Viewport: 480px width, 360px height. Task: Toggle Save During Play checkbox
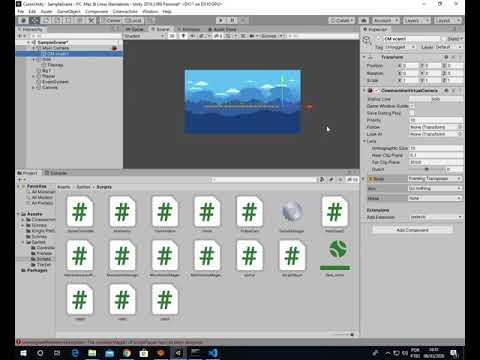[412, 113]
